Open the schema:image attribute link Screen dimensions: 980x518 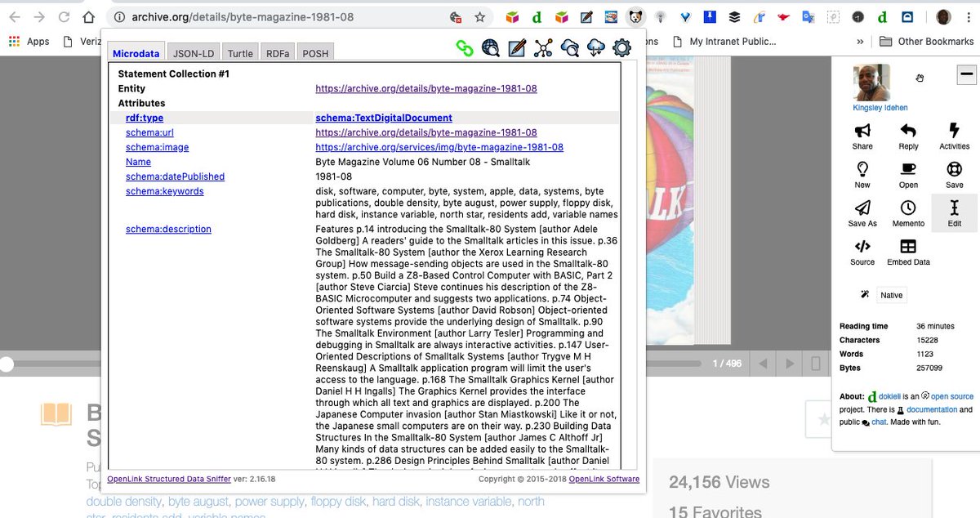tap(157, 147)
